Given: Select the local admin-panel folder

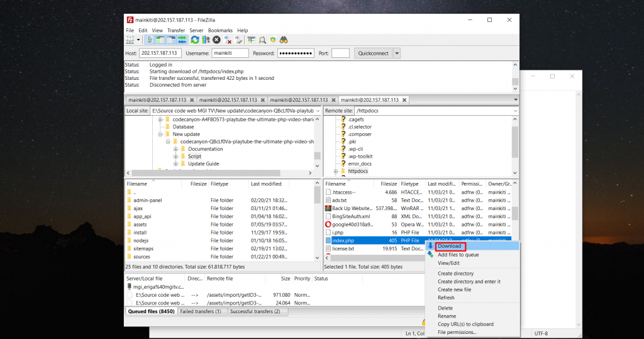Looking at the screenshot, I should click(x=147, y=201).
